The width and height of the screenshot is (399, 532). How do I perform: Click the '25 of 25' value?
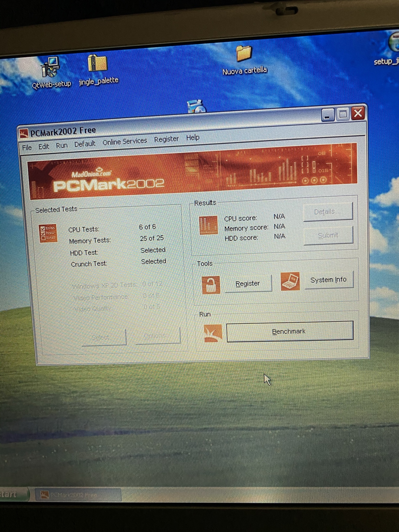[152, 238]
